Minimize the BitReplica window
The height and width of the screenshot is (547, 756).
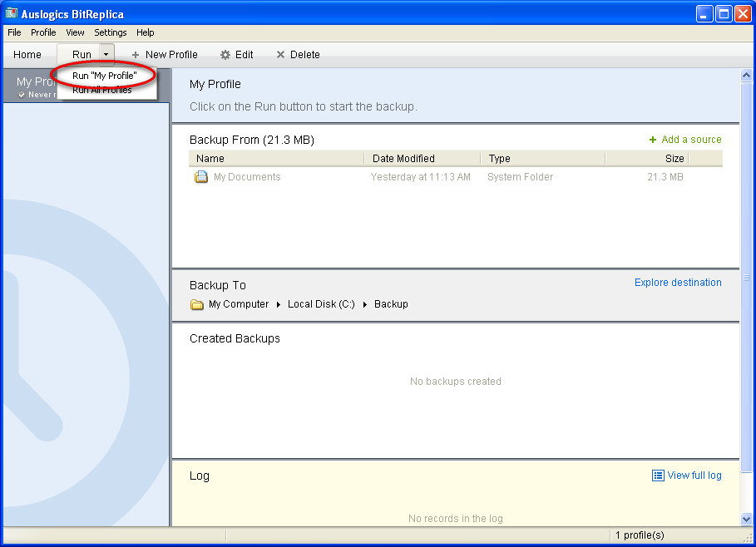click(704, 14)
